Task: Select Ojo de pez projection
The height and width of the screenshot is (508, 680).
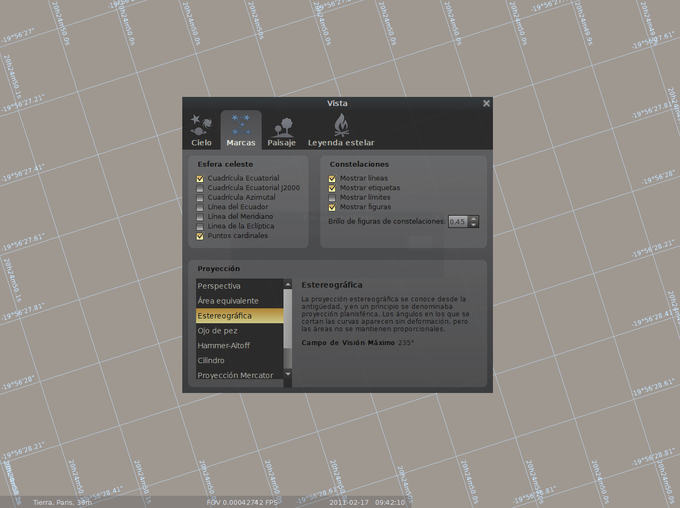Action: coord(239,331)
